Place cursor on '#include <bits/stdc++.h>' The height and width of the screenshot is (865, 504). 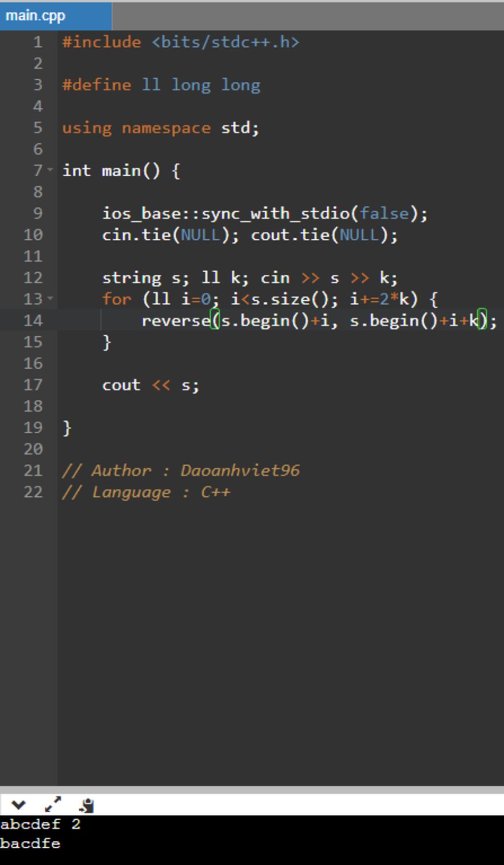[x=181, y=42]
